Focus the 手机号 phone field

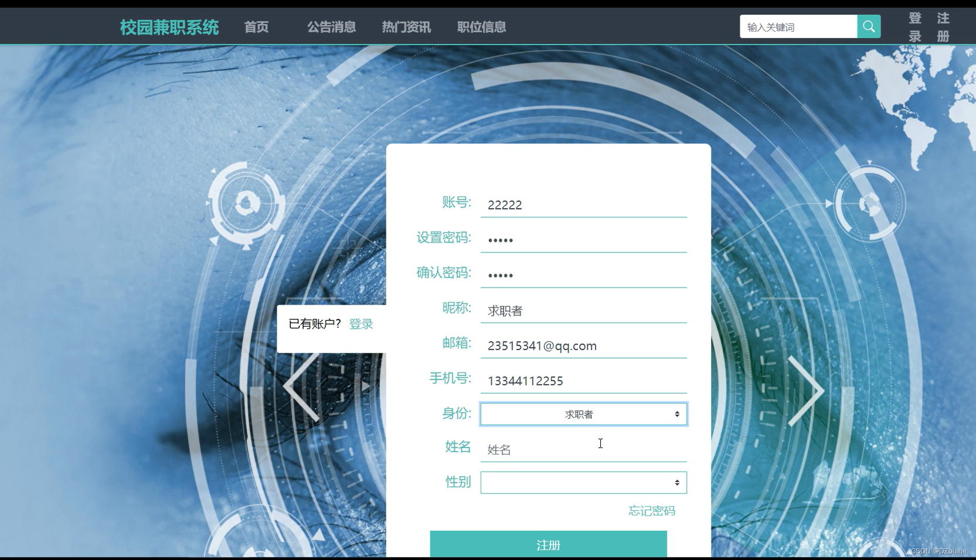tap(584, 381)
